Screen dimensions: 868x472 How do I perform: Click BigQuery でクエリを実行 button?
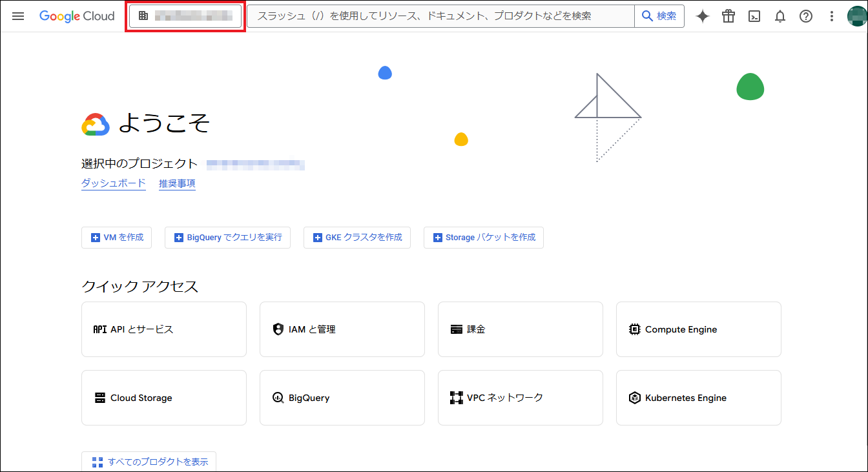pos(227,238)
